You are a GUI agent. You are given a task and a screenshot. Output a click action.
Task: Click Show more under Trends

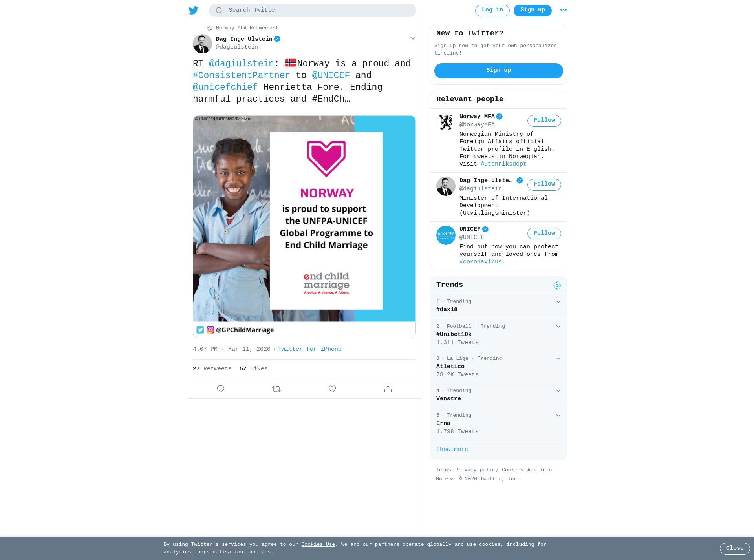(x=452, y=449)
